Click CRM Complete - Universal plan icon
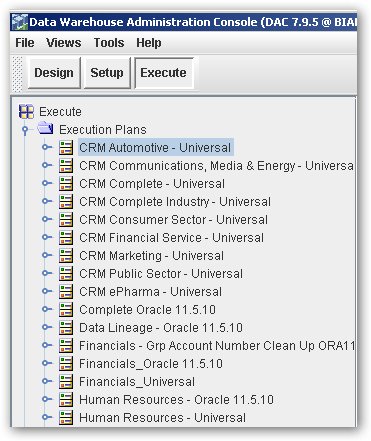The width and height of the screenshot is (371, 441). tap(66, 183)
